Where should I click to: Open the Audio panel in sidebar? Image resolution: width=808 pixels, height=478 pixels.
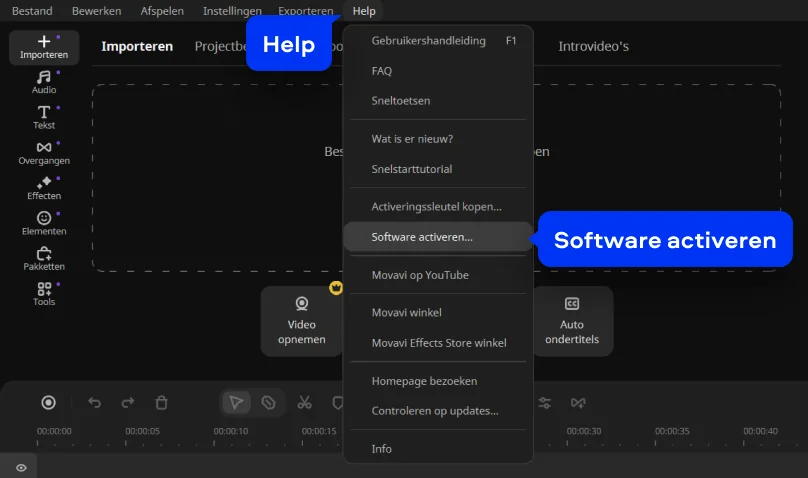click(x=44, y=82)
